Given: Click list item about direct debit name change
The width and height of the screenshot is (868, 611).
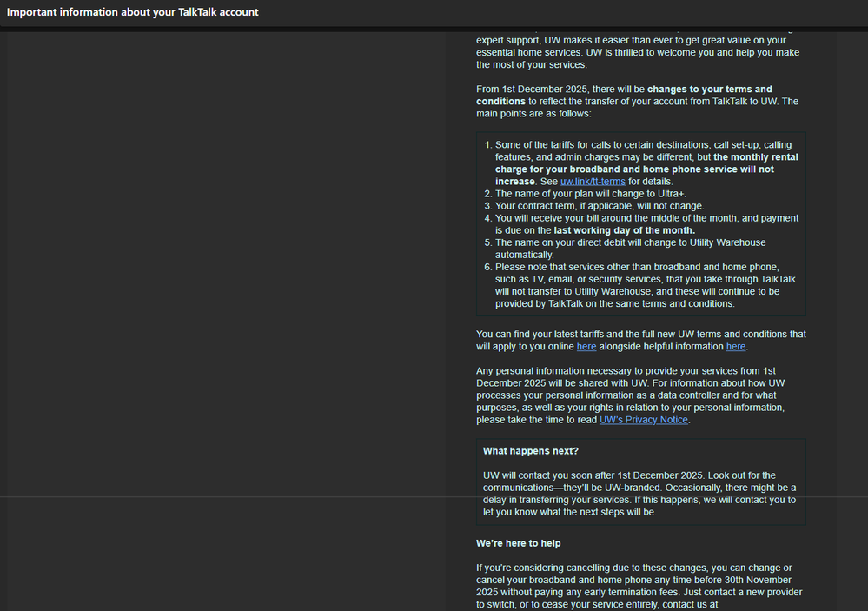Looking at the screenshot, I should [x=630, y=249].
